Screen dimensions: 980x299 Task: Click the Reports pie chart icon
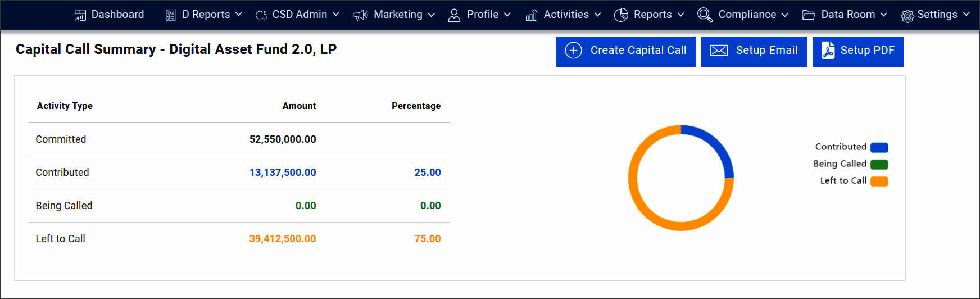[621, 15]
